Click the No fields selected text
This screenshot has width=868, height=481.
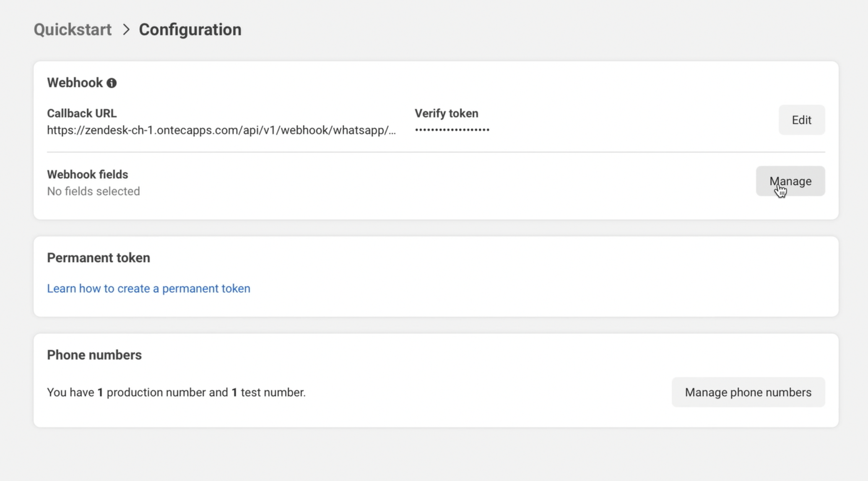[x=93, y=191]
